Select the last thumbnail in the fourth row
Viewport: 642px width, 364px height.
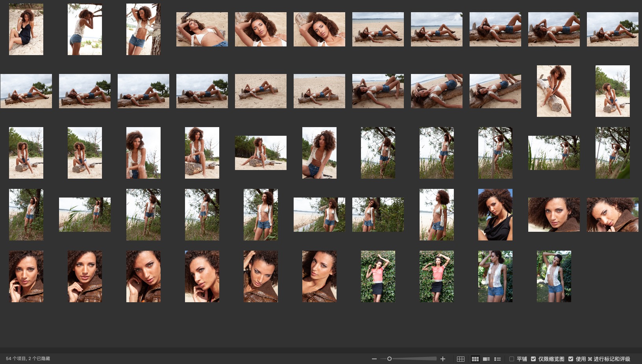click(x=612, y=214)
